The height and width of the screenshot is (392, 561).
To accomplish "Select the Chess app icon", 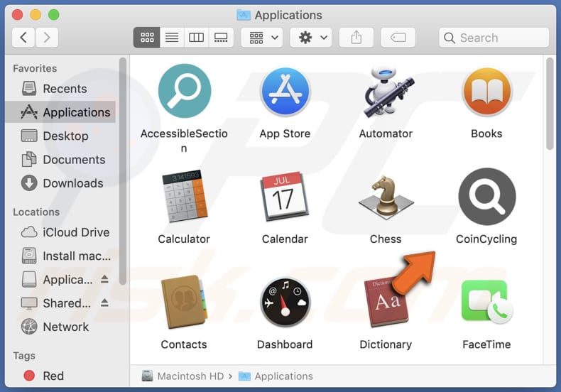I will (386, 197).
